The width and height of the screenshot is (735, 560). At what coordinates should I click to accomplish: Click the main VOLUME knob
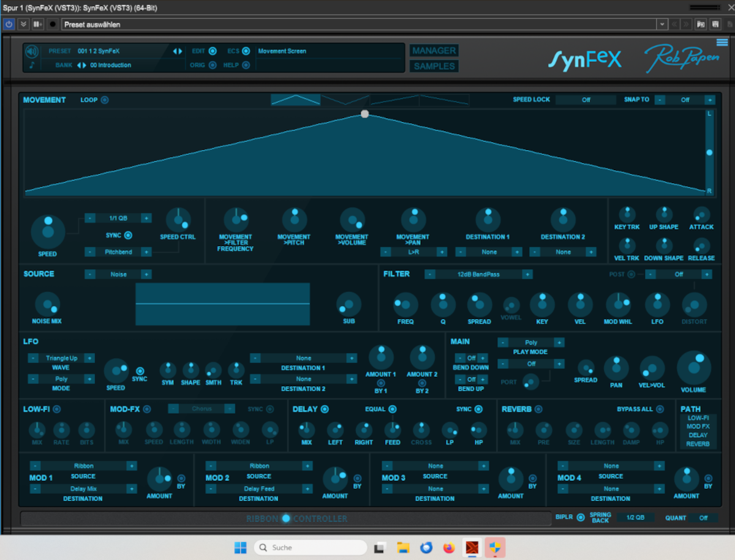click(694, 368)
